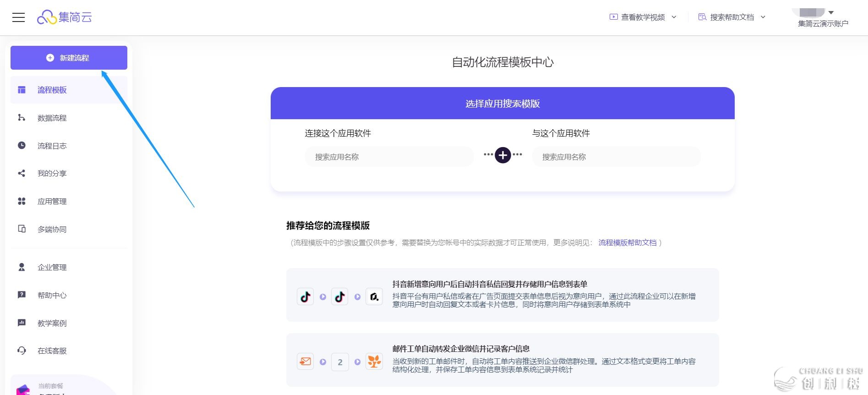Click the 流程模板 sidebar icon
Image resolution: width=868 pixels, height=395 pixels.
point(22,90)
